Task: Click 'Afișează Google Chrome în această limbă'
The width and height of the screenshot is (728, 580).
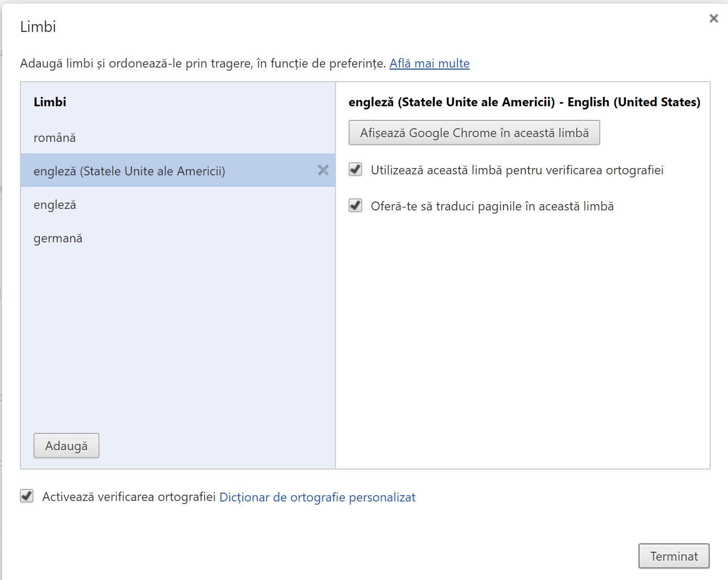Action: coord(474,133)
